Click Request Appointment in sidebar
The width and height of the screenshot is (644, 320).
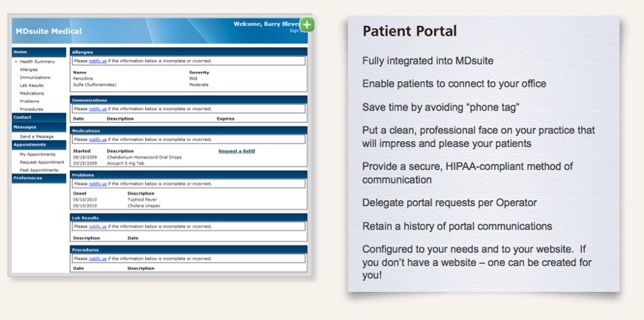point(40,162)
